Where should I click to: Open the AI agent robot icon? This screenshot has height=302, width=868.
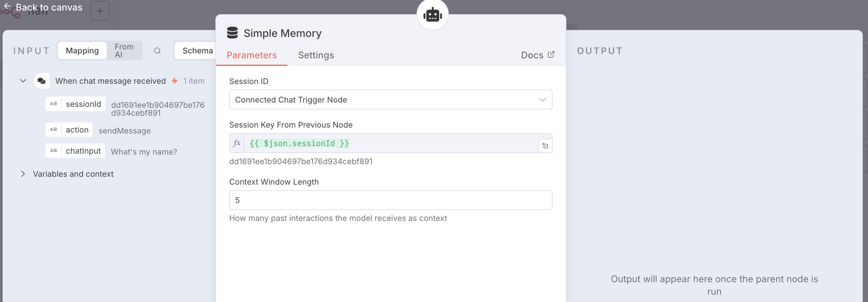(x=432, y=15)
